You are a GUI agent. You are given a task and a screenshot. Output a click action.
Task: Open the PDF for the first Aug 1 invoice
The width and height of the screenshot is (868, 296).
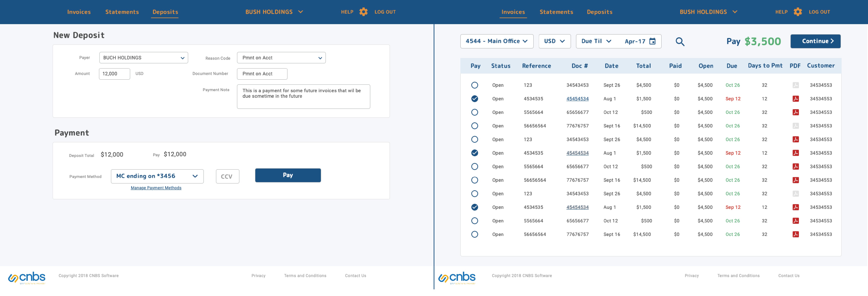coord(796,99)
